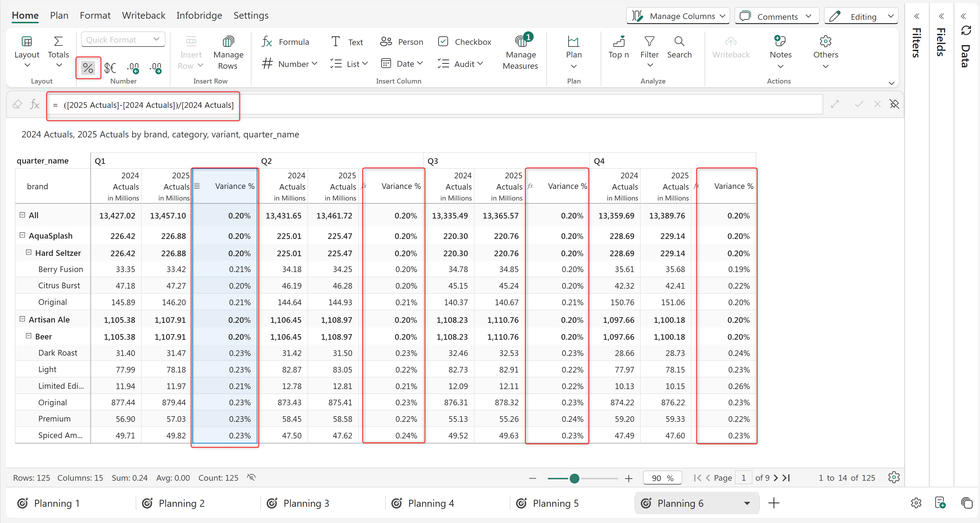Screen dimensions: 980x523
Task: Switch to the Writeback ribbon tab
Action: coord(143,15)
